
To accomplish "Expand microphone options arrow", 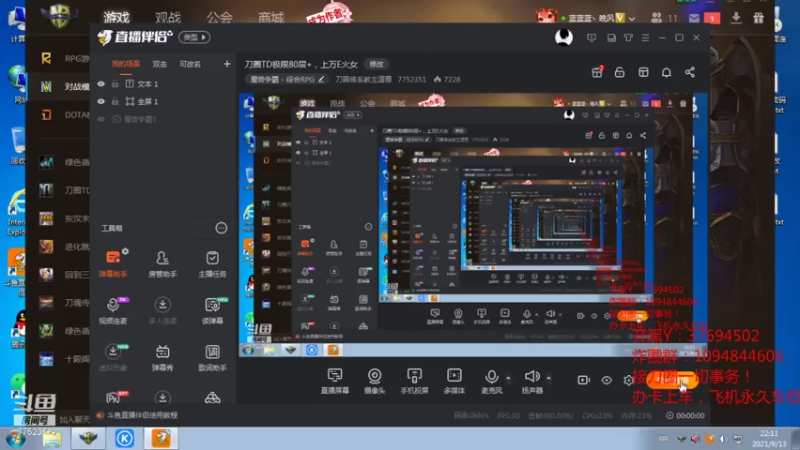I will tap(508, 378).
